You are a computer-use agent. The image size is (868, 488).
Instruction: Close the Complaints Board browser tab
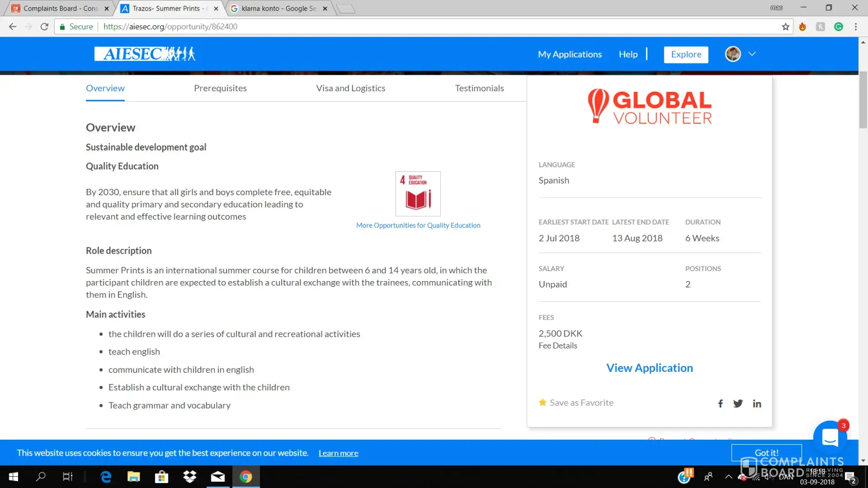point(106,8)
